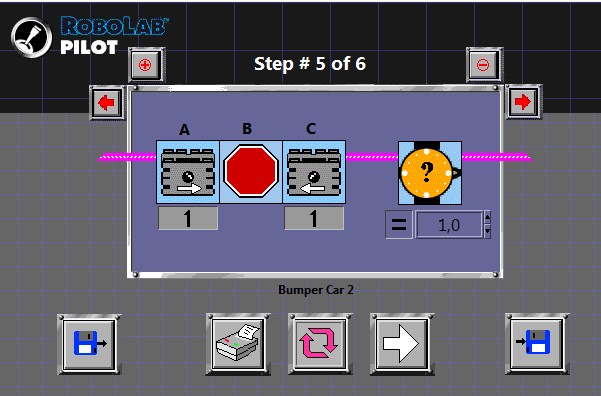Go to next step with red right arrow

(x=522, y=102)
